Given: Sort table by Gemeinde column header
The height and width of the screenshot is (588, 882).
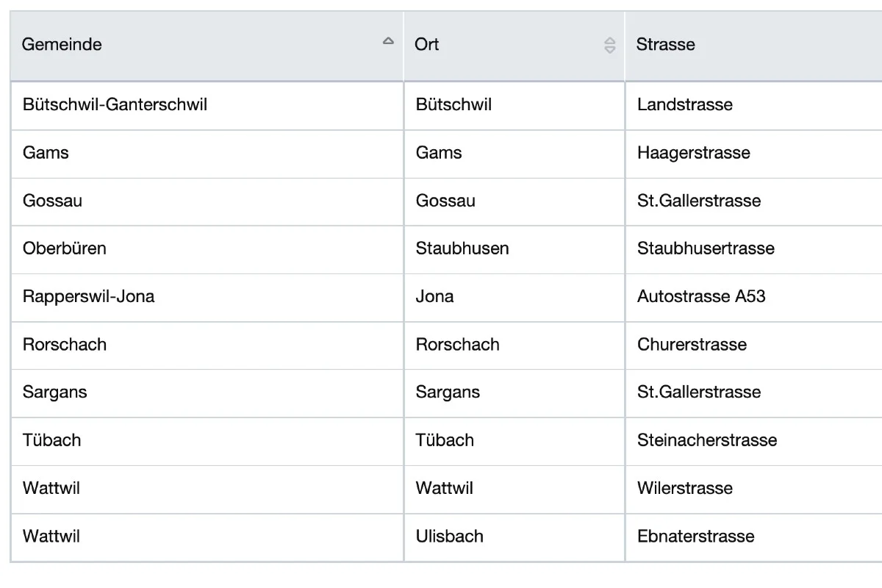Looking at the screenshot, I should point(207,46).
